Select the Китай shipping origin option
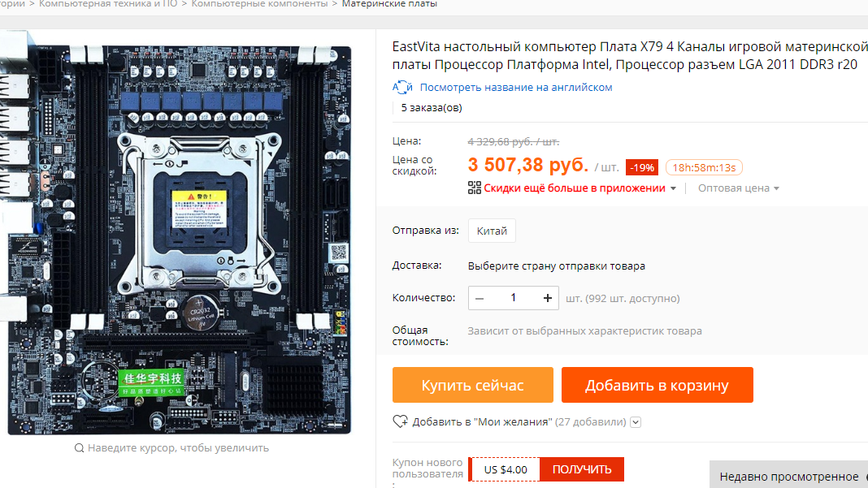Viewport: 868px width, 488px height. click(492, 231)
